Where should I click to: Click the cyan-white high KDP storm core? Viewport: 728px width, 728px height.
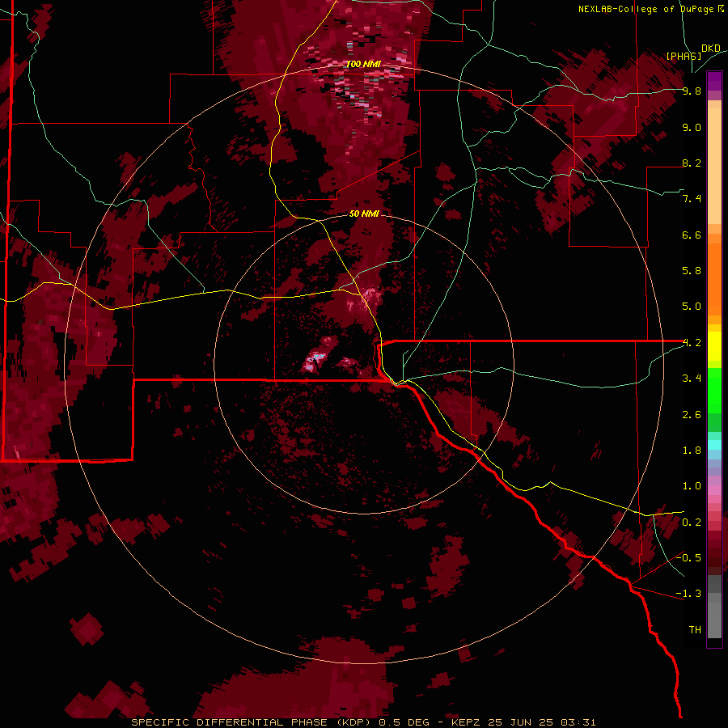316,358
